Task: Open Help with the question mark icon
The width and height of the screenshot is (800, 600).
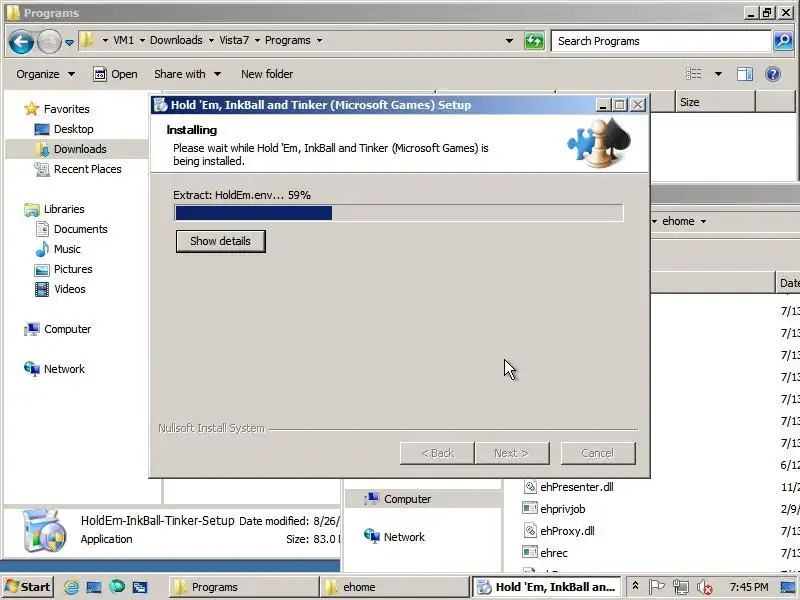Action: 773,74
